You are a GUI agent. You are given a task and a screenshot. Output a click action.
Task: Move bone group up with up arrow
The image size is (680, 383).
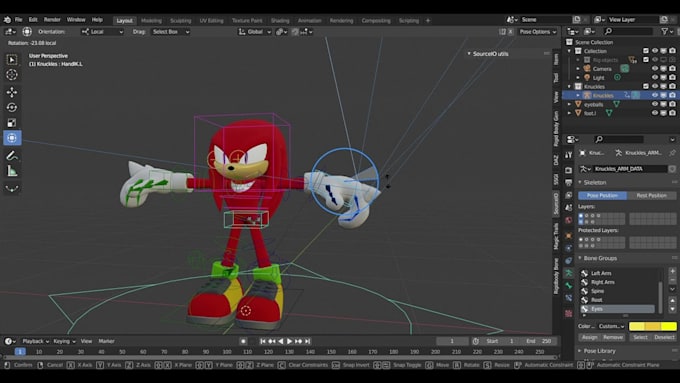(x=672, y=300)
